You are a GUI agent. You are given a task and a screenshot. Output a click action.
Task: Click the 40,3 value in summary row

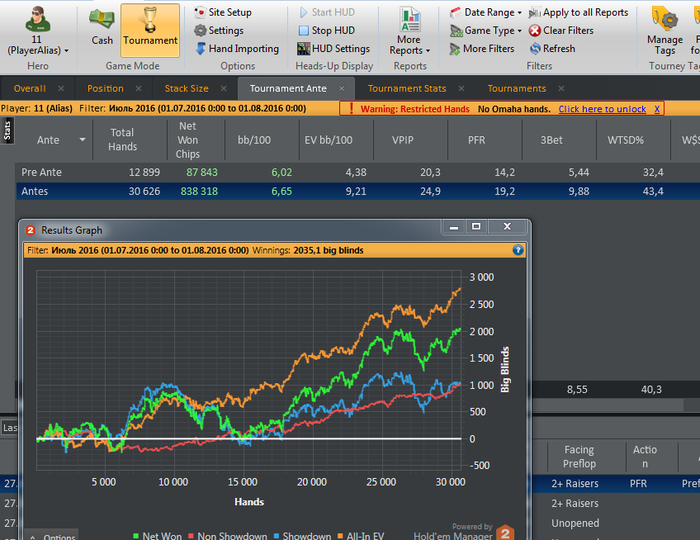coord(651,390)
